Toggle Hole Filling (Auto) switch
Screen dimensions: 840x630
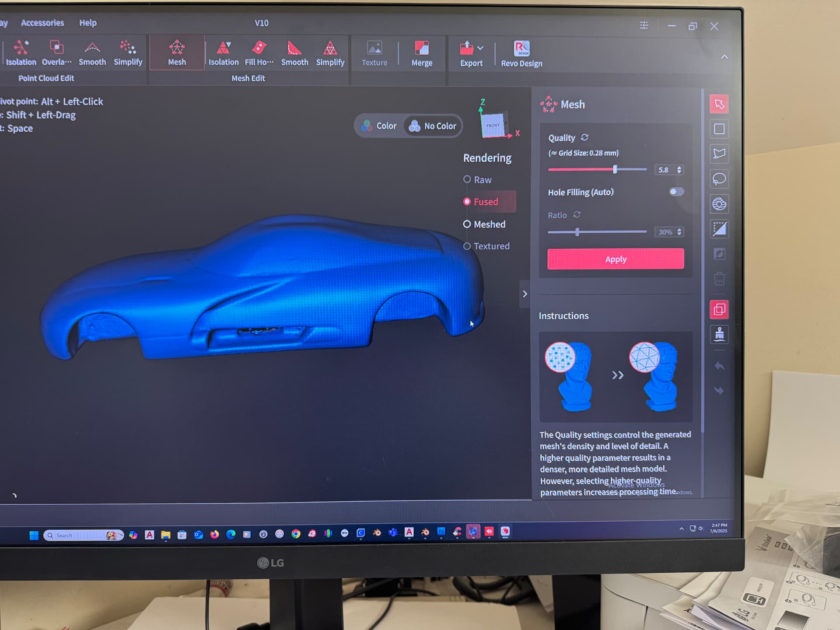pos(676,192)
